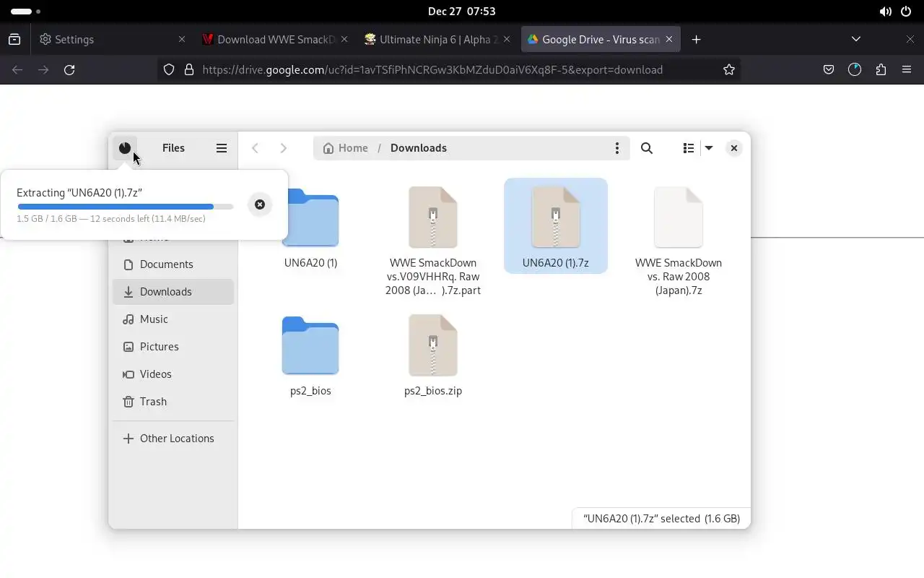Open Other Locations in sidebar
Screen dimensions: 924x578
click(173, 439)
